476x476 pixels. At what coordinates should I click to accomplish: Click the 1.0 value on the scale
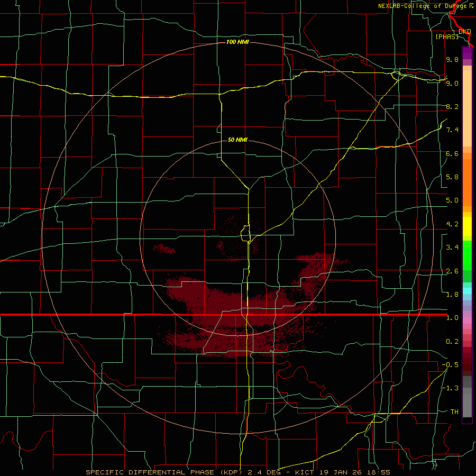452,318
